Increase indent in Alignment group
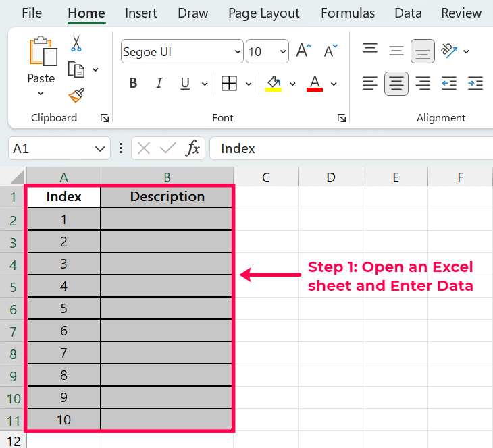 475,83
